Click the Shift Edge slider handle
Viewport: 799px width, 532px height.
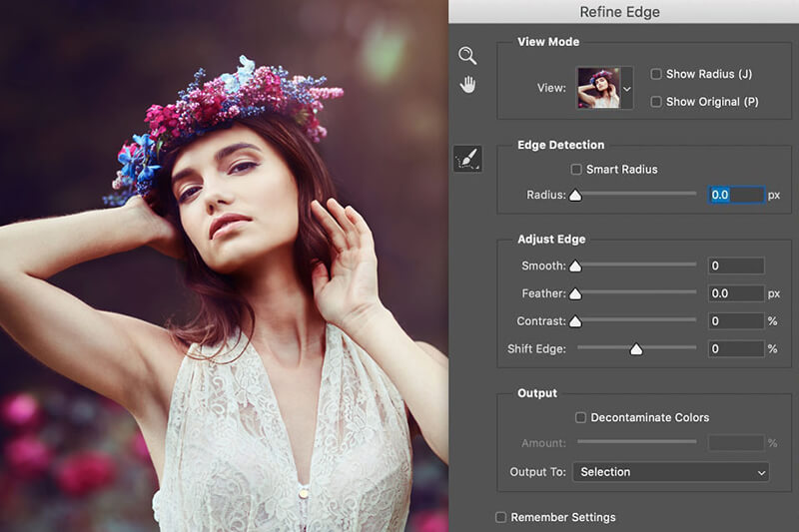636,349
